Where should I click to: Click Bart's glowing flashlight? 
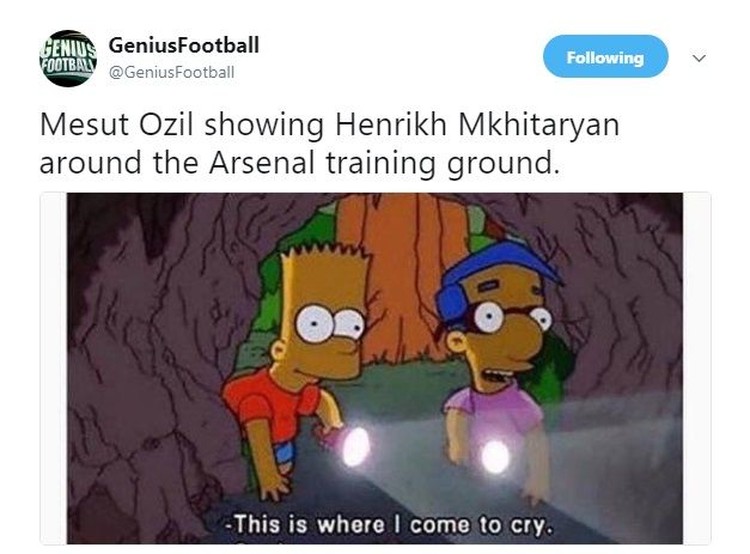click(356, 446)
